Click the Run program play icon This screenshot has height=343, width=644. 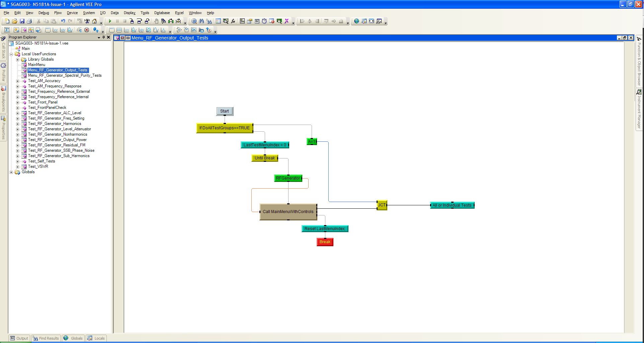pos(110,21)
